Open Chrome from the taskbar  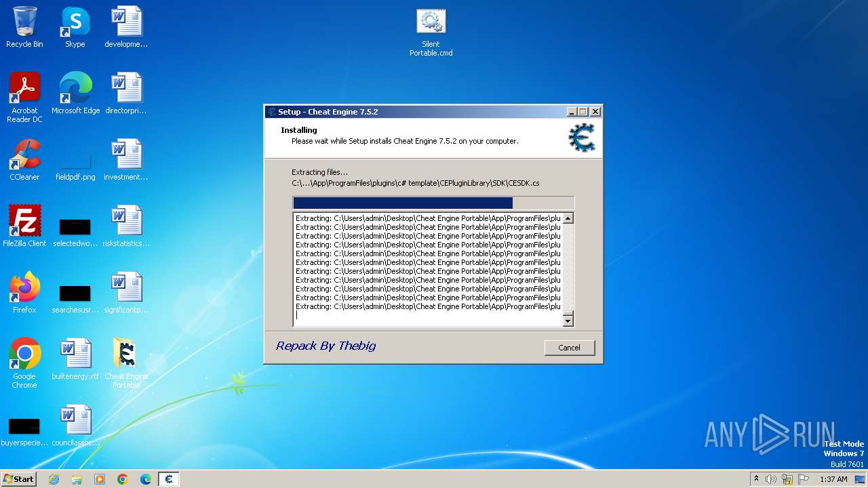(123, 479)
